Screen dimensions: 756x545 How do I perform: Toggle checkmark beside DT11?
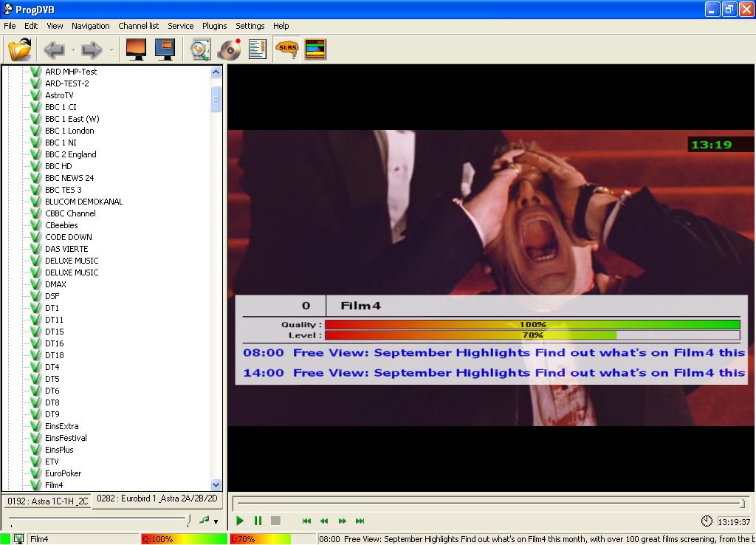tap(35, 320)
